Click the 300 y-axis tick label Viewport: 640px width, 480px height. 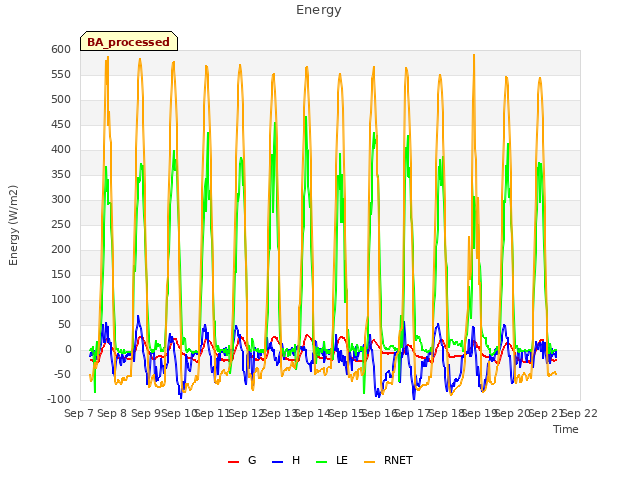click(61, 200)
